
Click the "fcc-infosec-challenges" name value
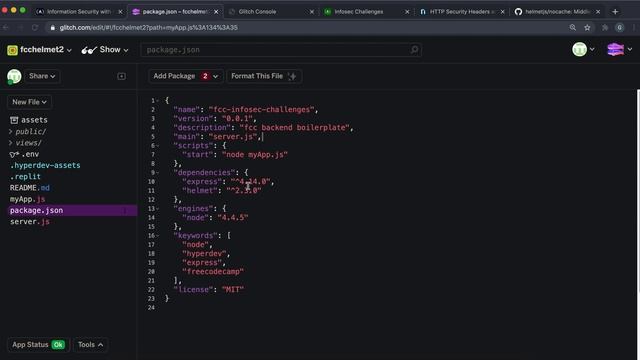coord(262,110)
